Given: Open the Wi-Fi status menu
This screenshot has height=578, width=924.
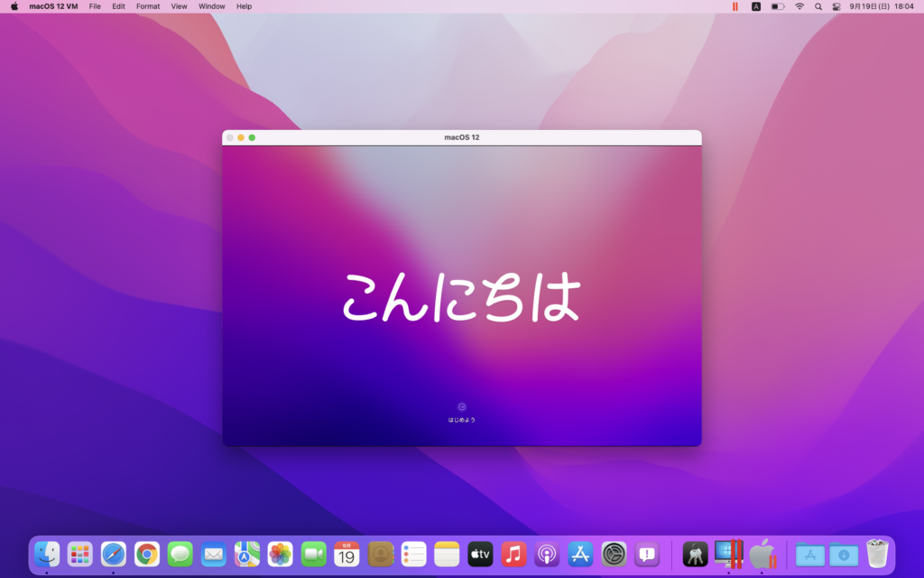Looking at the screenshot, I should coord(799,6).
